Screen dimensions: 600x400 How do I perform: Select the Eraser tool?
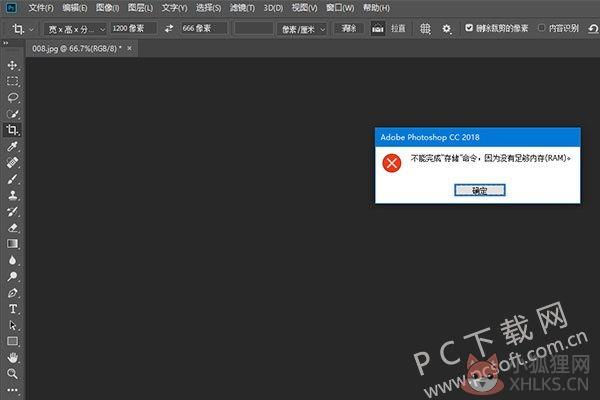pos(12,228)
